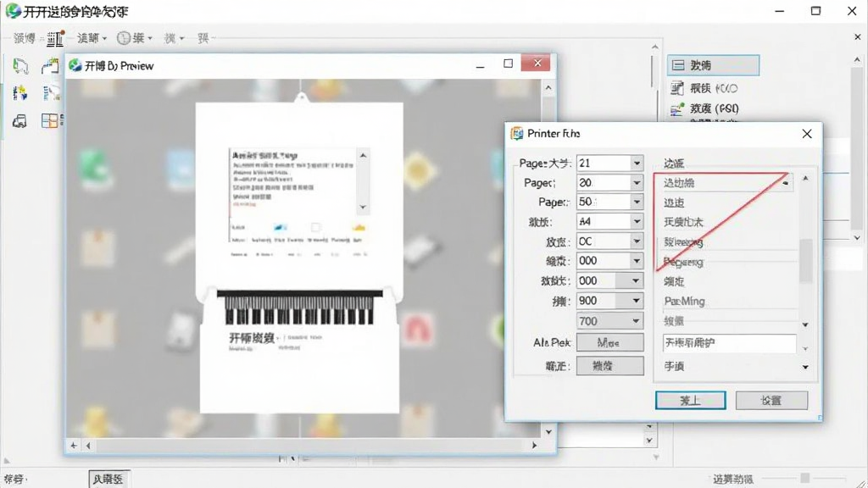The height and width of the screenshot is (488, 868).
Task: Maximize the Preview window
Action: 509,64
